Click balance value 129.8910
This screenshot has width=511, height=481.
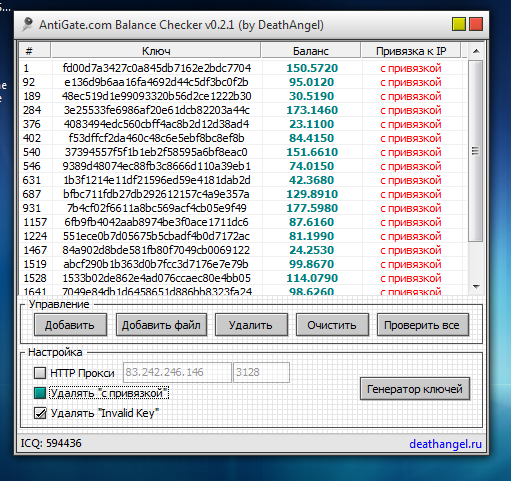(x=312, y=194)
